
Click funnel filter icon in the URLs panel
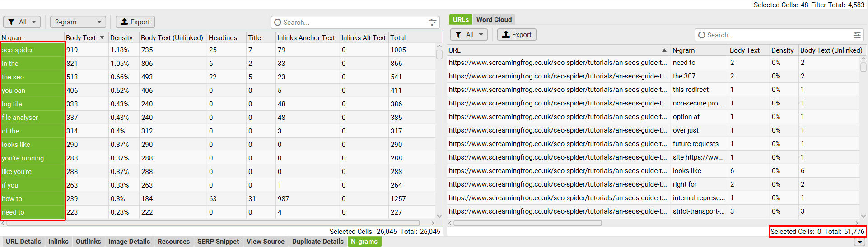click(458, 35)
